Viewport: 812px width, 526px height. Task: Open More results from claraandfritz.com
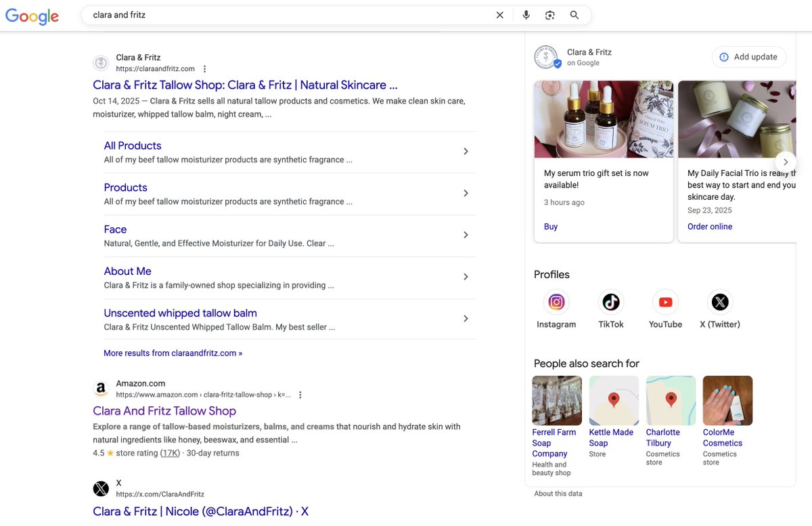(x=173, y=353)
